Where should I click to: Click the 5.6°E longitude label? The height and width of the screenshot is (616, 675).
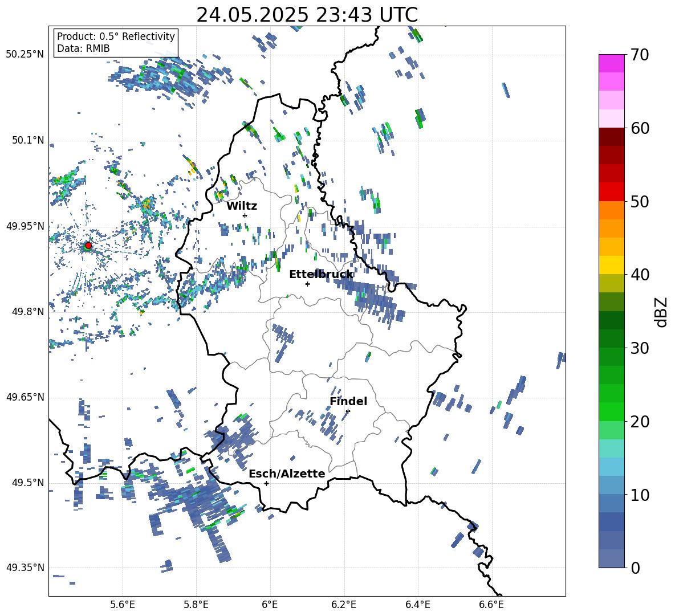pos(123,605)
